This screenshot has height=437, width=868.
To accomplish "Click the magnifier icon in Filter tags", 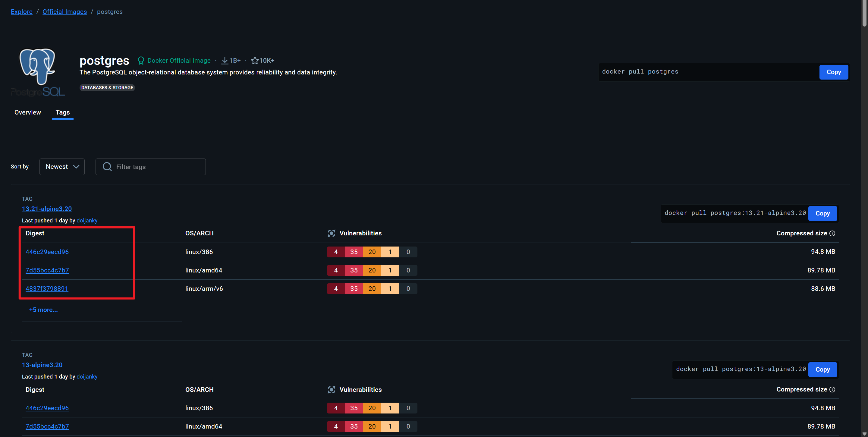I will pos(107,167).
